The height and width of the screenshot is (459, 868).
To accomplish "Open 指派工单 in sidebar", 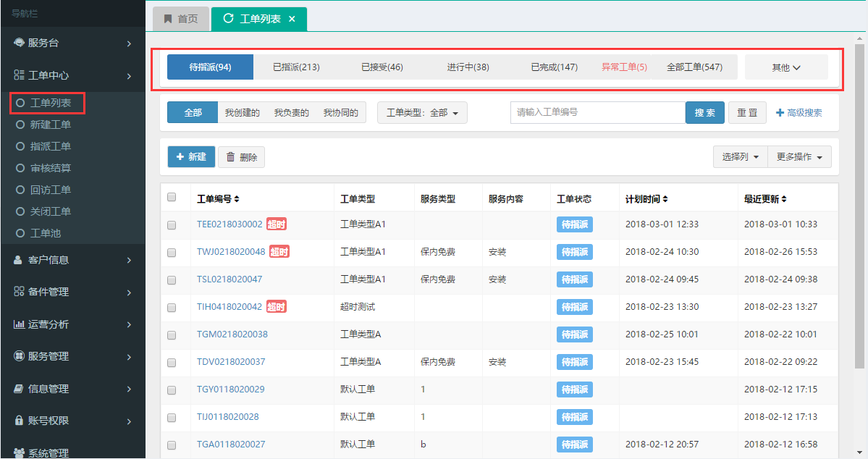I will pos(51,146).
